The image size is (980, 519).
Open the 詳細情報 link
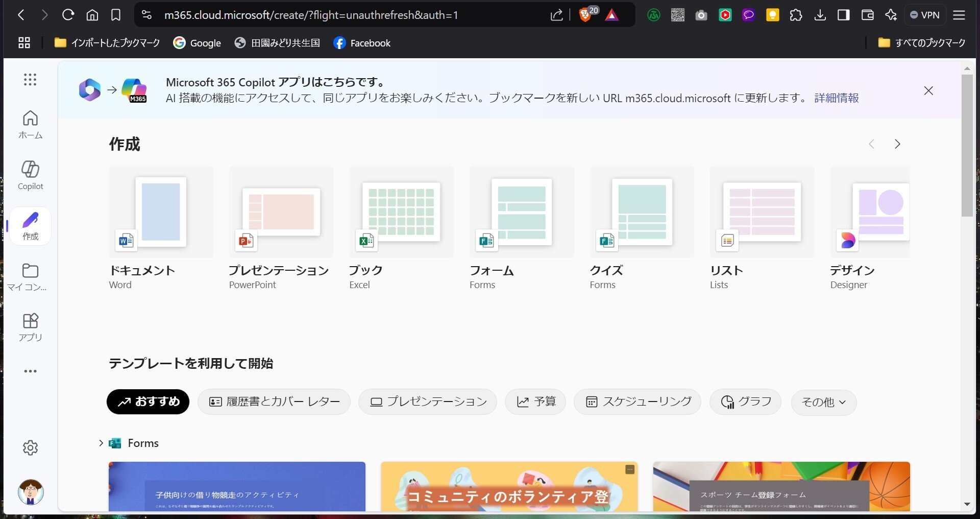(x=837, y=98)
